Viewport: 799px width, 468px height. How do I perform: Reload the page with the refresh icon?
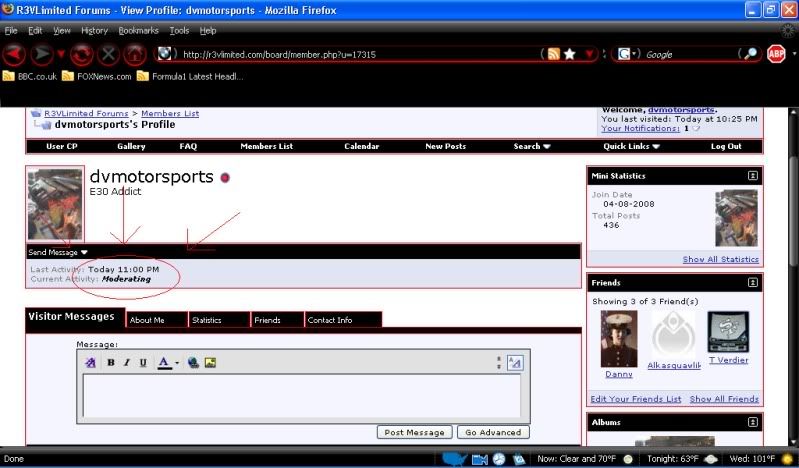82,54
